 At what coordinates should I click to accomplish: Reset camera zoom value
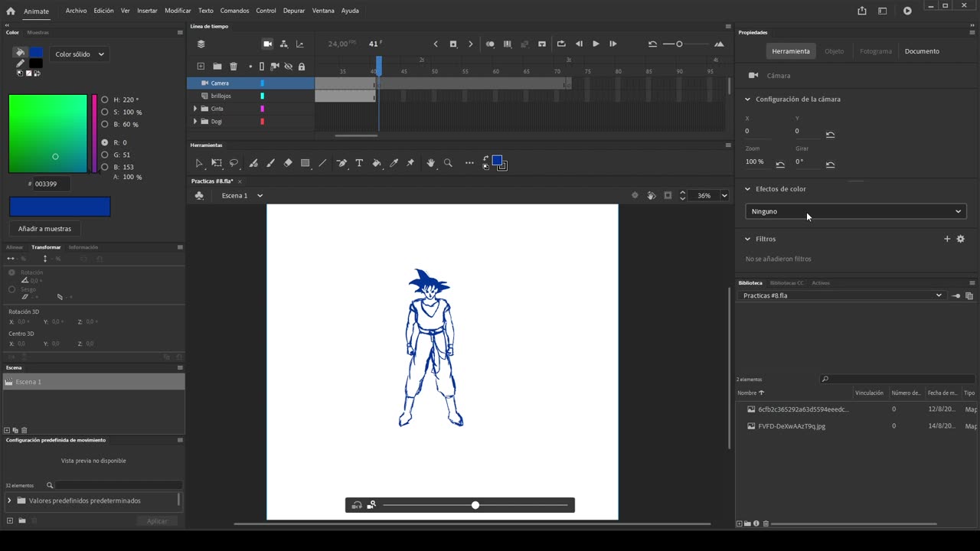tap(780, 165)
